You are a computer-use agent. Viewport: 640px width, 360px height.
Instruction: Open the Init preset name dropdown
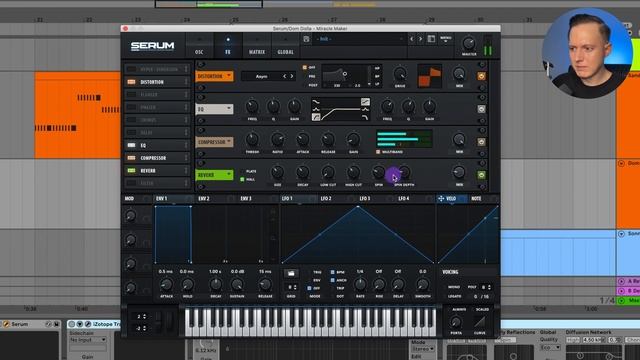[x=359, y=39]
